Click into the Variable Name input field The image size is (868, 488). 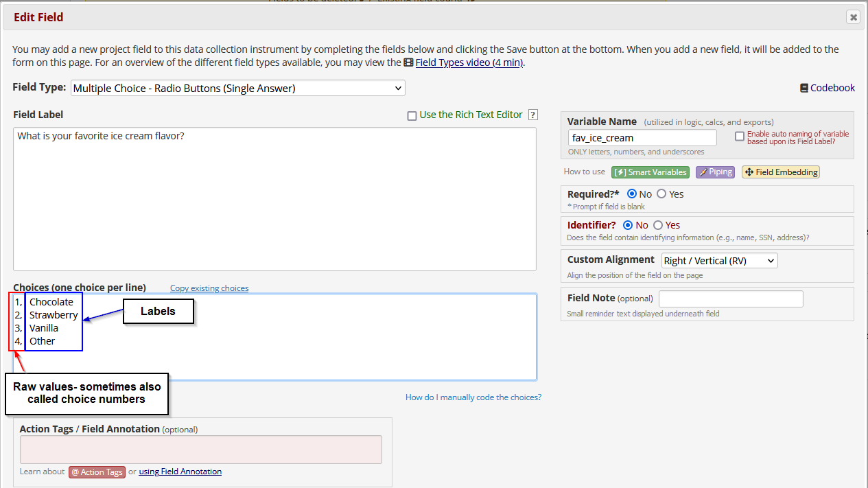click(642, 138)
